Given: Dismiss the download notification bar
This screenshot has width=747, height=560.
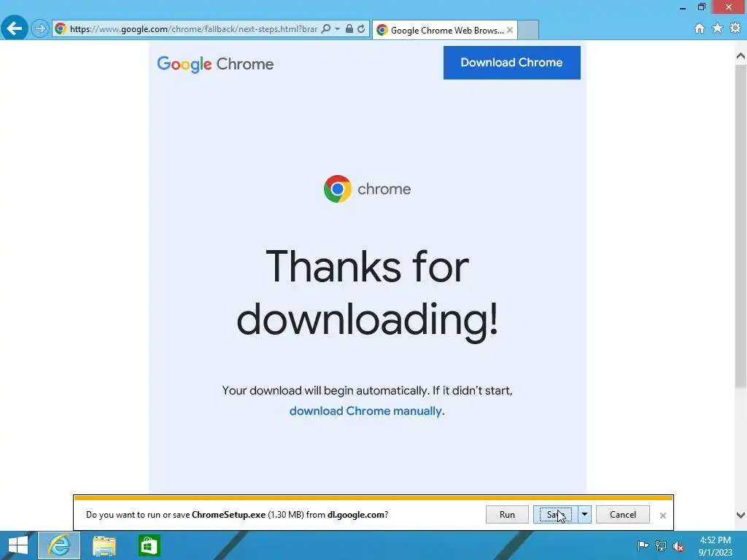Looking at the screenshot, I should point(662,516).
